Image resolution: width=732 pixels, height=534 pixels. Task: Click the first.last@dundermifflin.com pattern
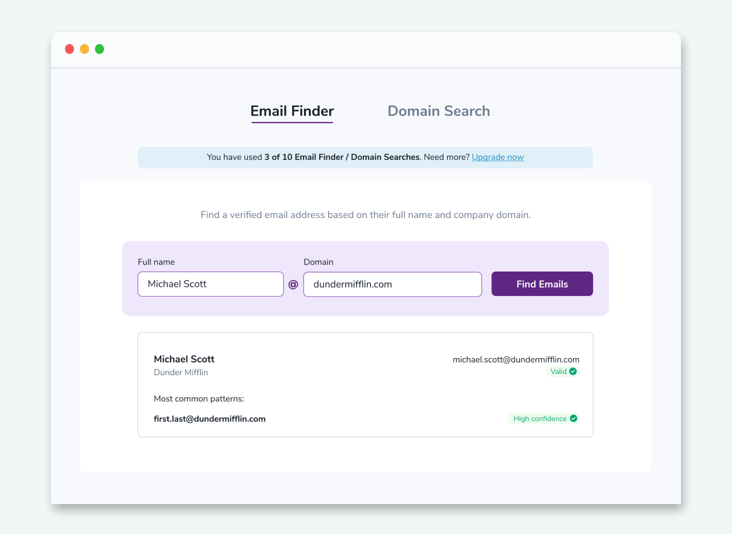tap(209, 419)
